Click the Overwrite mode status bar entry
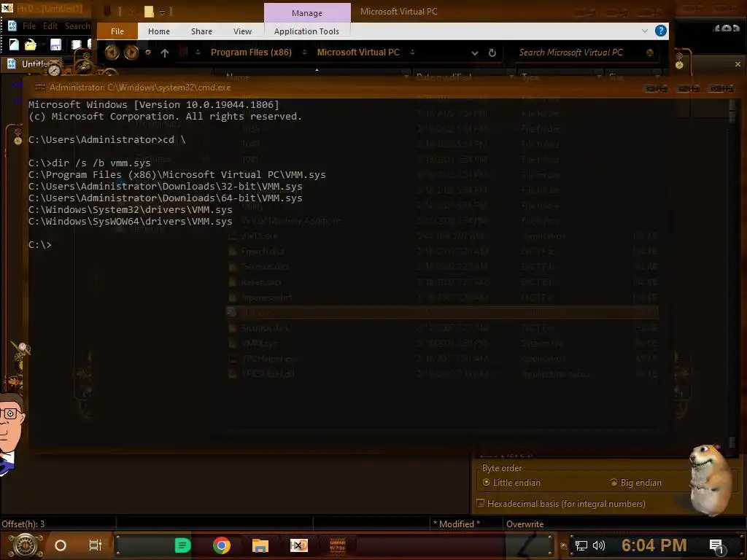 pos(525,524)
